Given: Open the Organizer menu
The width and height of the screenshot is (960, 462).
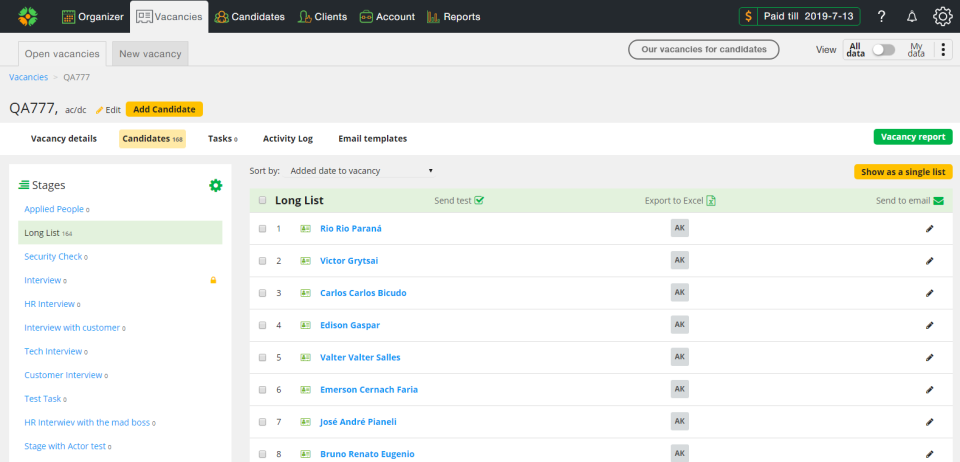Looking at the screenshot, I should [92, 17].
